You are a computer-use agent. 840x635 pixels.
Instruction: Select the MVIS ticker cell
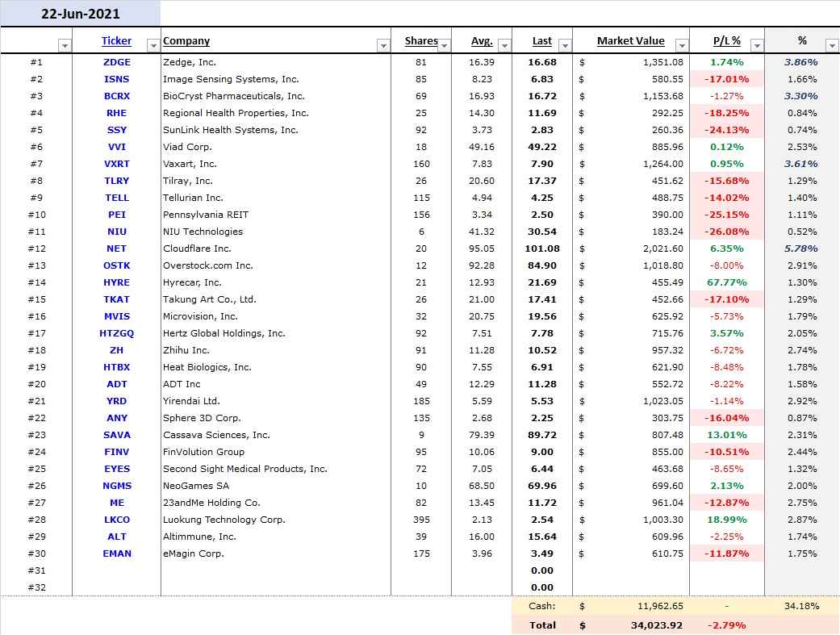coord(117,317)
